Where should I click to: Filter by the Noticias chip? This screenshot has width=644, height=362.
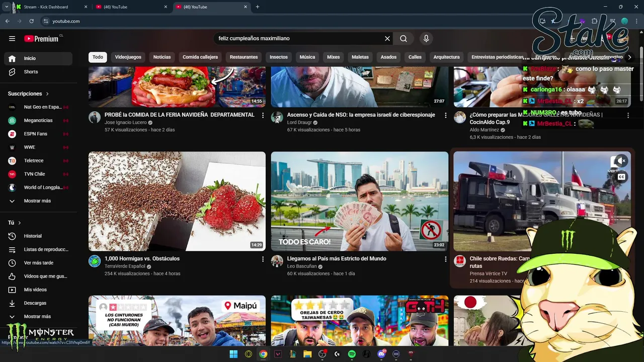tap(162, 57)
